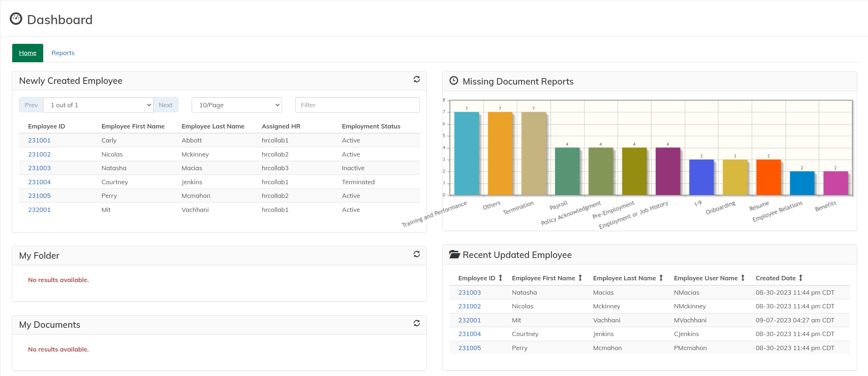
Task: Open the 10/Page results dropdown
Action: tap(236, 105)
